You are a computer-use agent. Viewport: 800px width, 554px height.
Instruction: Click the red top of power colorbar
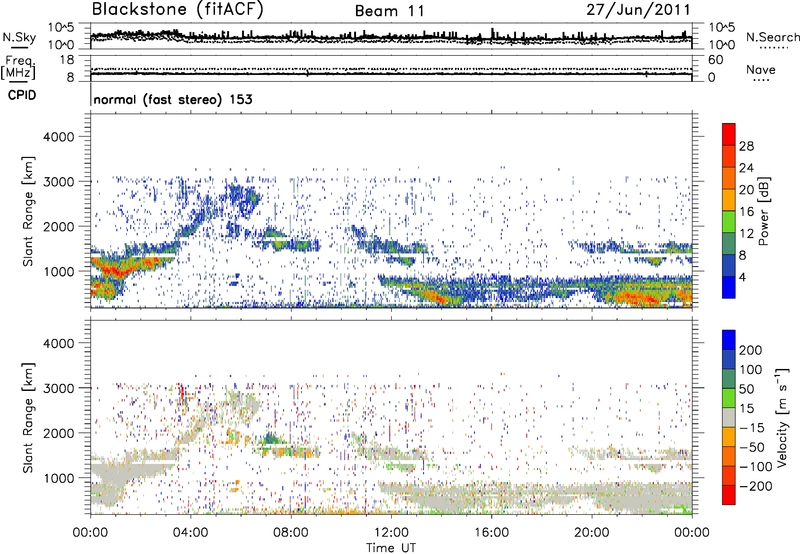click(x=729, y=134)
